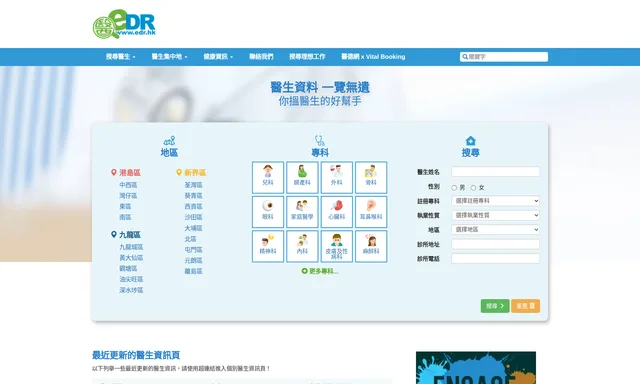Open the 選擇註冊專科 dropdown
The width and height of the screenshot is (640, 384).
click(496, 201)
